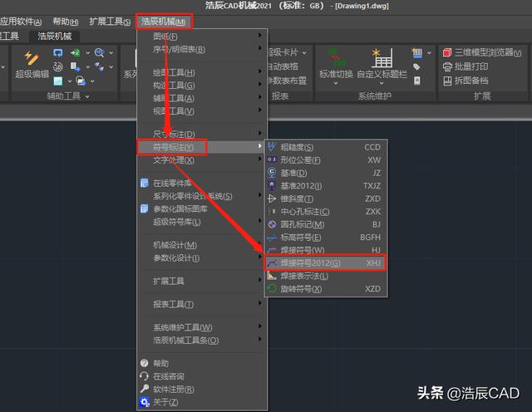This screenshot has width=532, height=412.
Task: Click the 圆孔标记 hole mark icon
Action: (x=272, y=224)
